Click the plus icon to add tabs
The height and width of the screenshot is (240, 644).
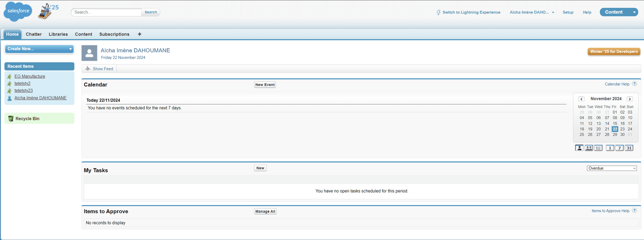(140, 34)
